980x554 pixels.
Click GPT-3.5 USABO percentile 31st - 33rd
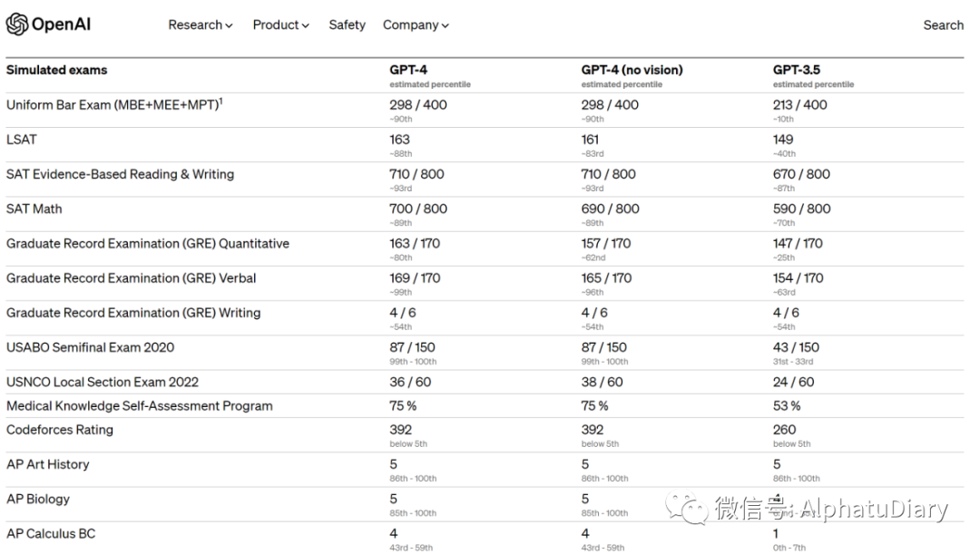[792, 362]
